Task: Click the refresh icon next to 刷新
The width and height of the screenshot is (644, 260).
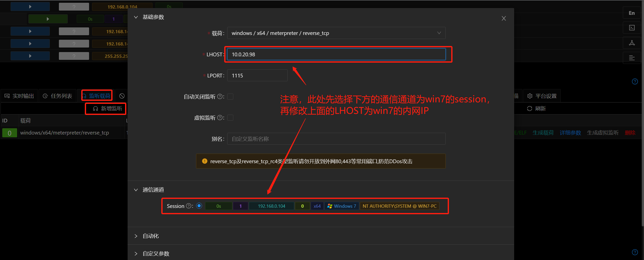Action: [529, 109]
